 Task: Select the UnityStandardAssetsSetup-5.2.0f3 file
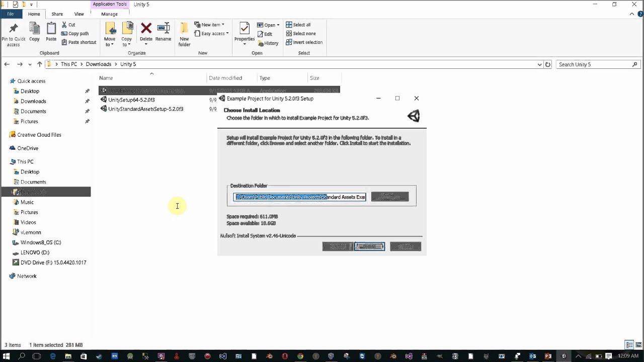click(146, 109)
